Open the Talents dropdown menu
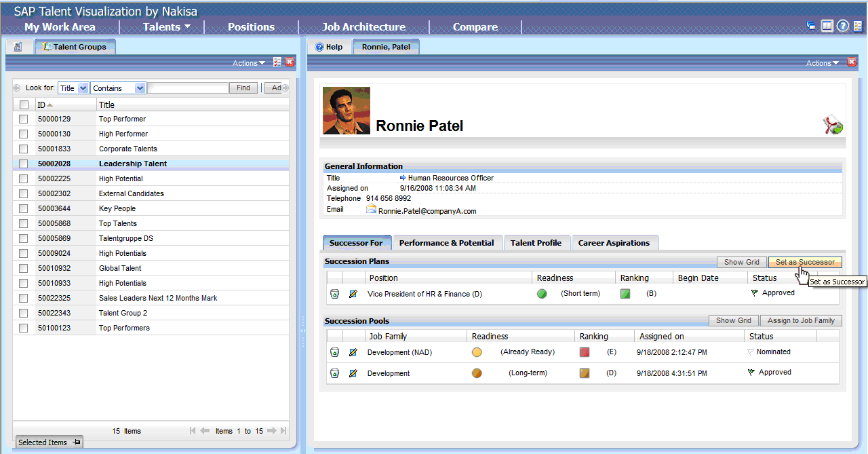This screenshot has width=868, height=454. [x=167, y=27]
